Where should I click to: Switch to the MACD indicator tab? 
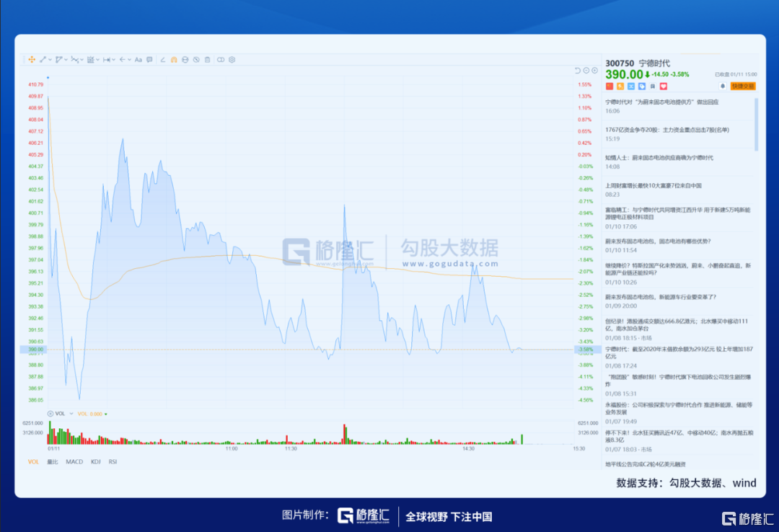74,462
